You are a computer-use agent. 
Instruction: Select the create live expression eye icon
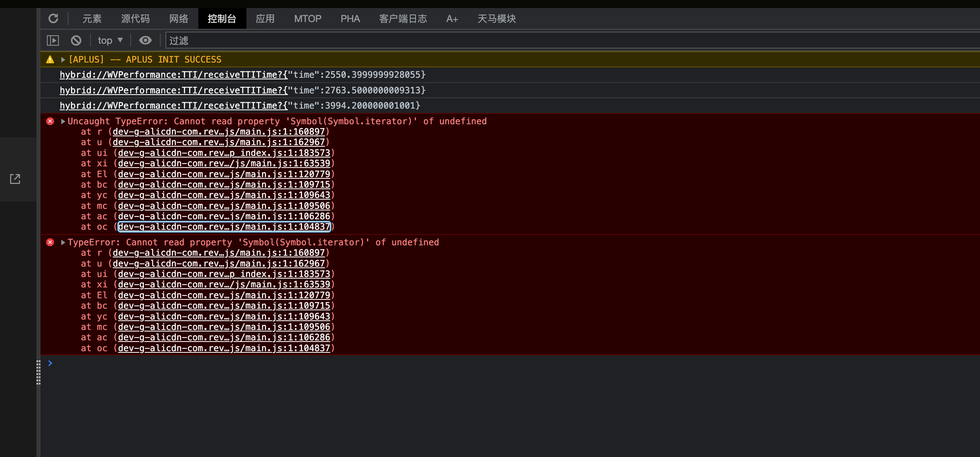[145, 40]
